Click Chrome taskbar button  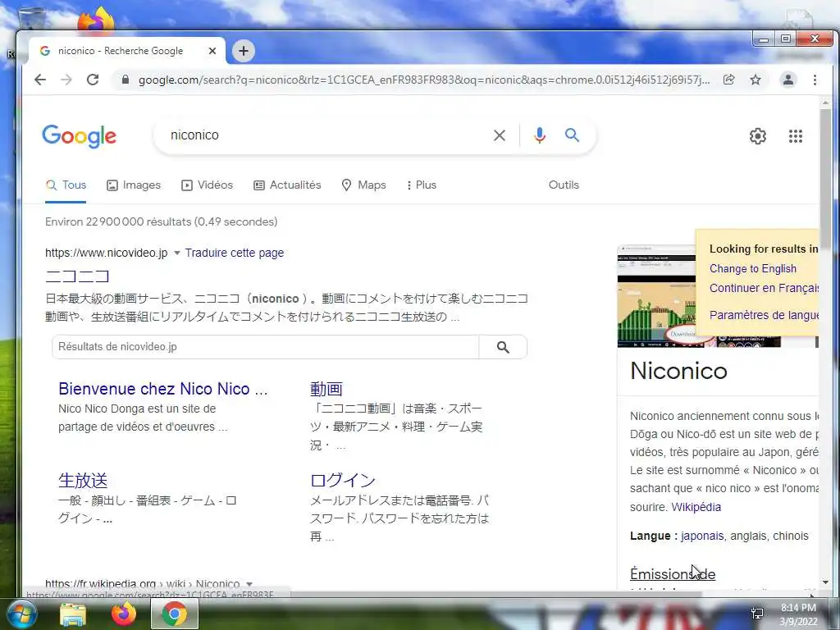(x=175, y=614)
